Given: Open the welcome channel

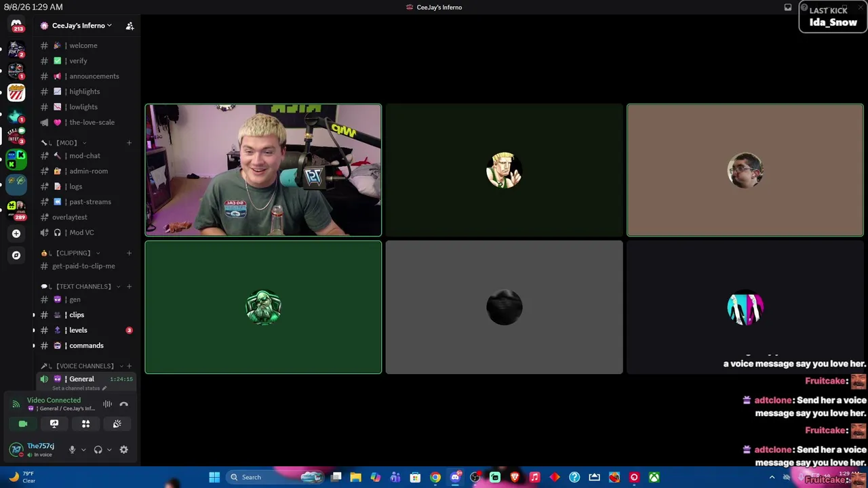Looking at the screenshot, I should 86,45.
